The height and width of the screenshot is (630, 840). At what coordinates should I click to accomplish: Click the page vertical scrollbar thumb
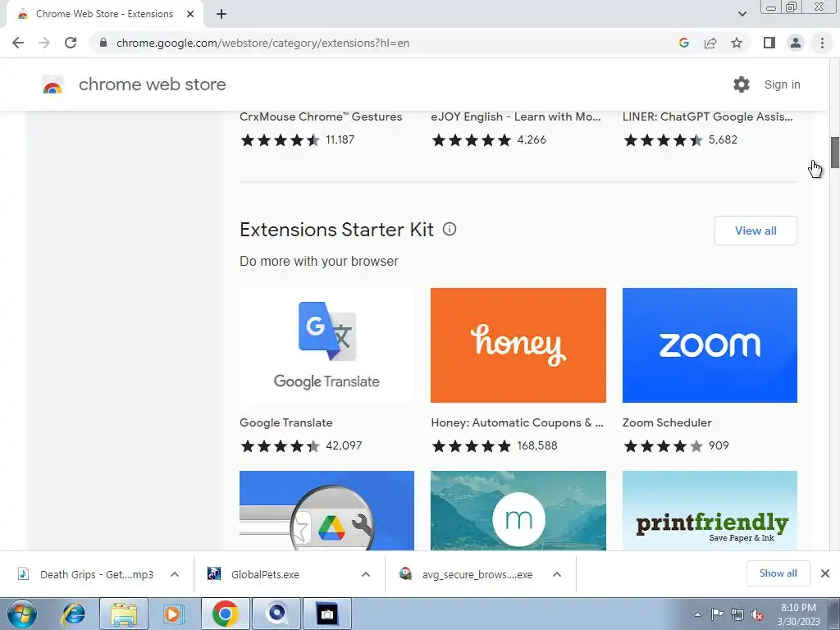click(x=834, y=152)
